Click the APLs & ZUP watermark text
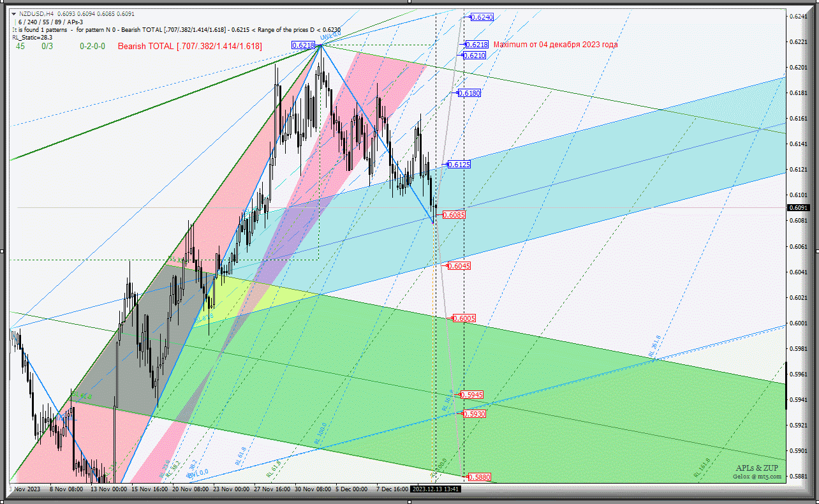Viewport: 819px width, 504px height. pyautogui.click(x=756, y=468)
